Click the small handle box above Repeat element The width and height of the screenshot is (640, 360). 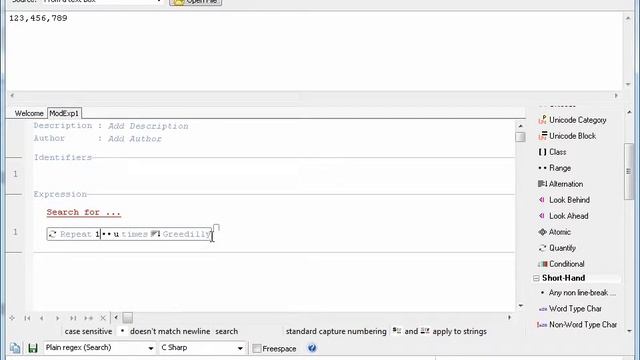click(216, 227)
